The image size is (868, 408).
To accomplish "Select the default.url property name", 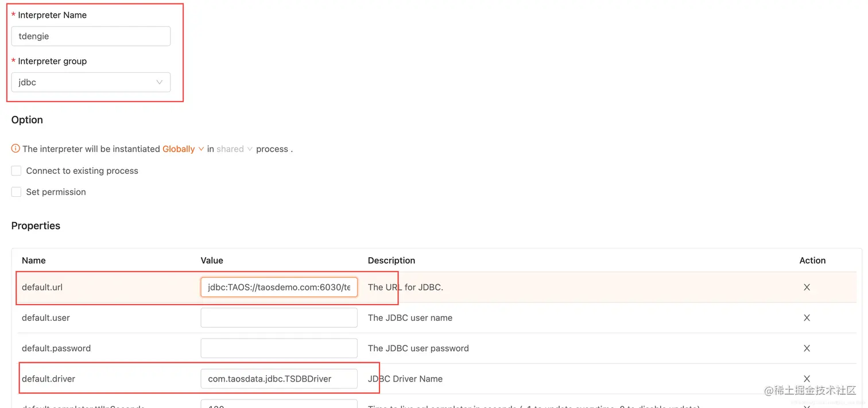I will 42,287.
